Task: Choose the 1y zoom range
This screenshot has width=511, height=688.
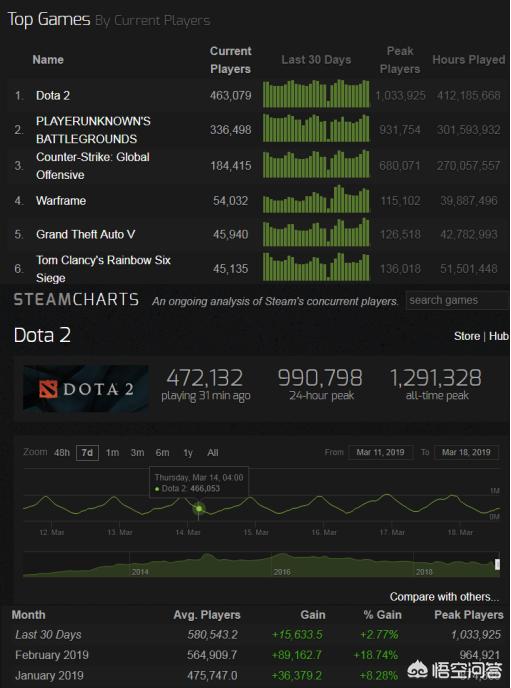Action: [188, 453]
